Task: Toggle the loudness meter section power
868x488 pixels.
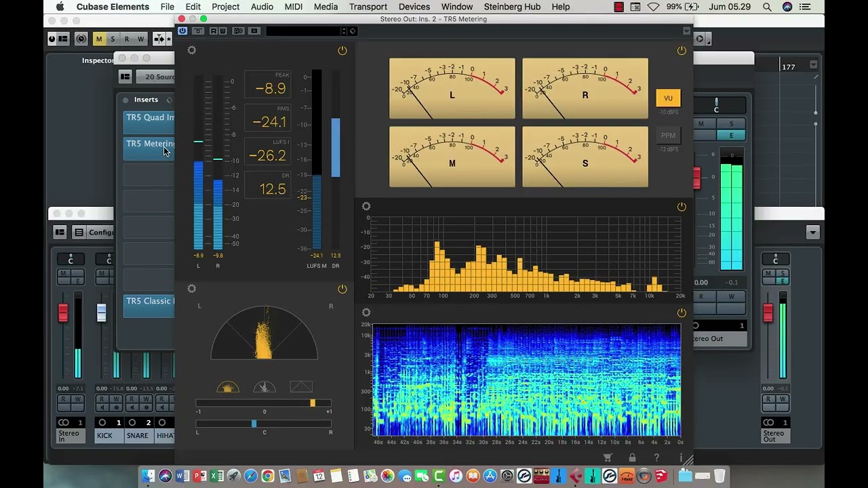Action: [x=342, y=51]
